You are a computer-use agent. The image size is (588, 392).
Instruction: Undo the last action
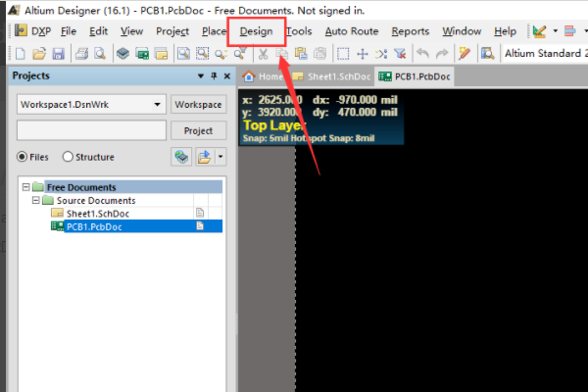coord(422,54)
